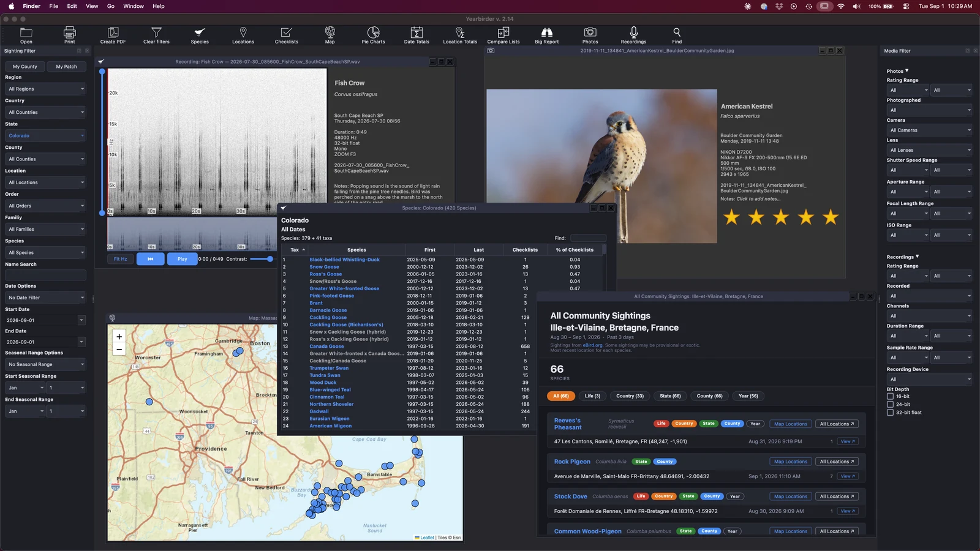This screenshot has width=980, height=551.
Task: Toggle the My Patch filter button
Action: 67,67
